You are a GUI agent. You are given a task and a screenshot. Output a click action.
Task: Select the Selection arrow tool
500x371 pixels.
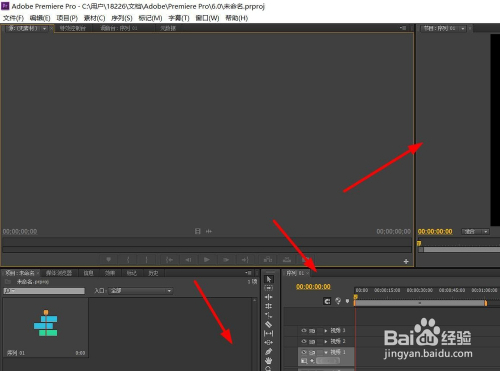[269, 279]
